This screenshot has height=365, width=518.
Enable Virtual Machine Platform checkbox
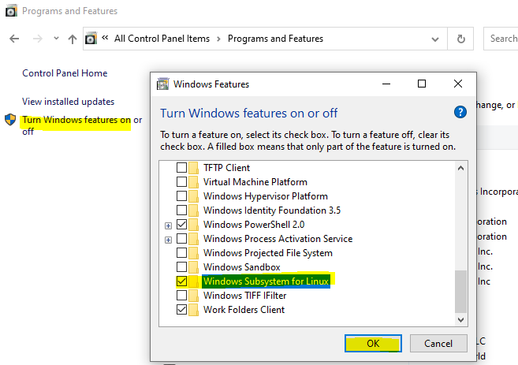click(x=182, y=182)
